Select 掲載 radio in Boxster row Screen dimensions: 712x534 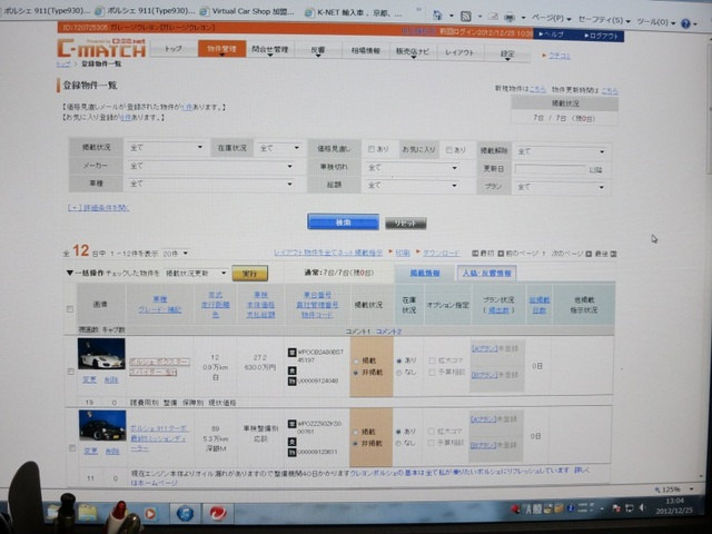(356, 361)
